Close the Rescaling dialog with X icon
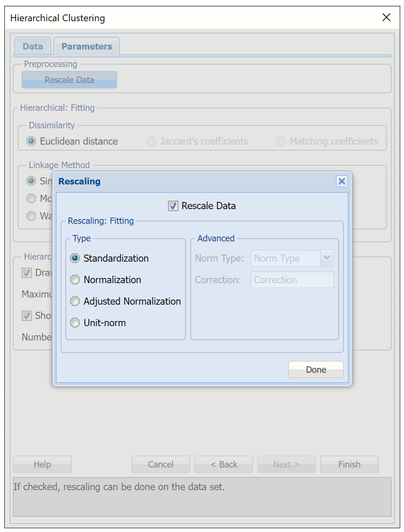 click(341, 181)
